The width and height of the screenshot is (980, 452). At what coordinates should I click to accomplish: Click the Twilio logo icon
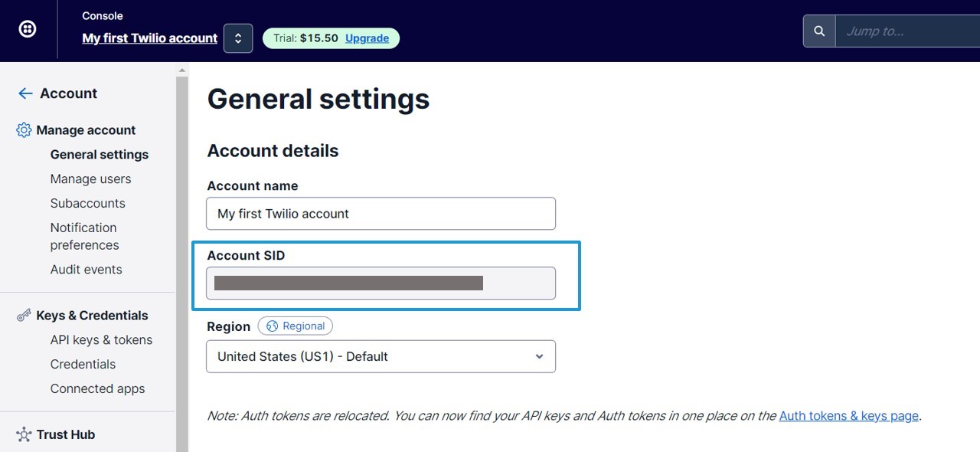(28, 30)
